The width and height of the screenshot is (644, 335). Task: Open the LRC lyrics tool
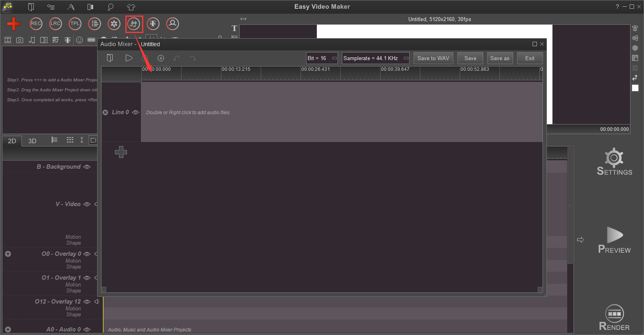[55, 23]
